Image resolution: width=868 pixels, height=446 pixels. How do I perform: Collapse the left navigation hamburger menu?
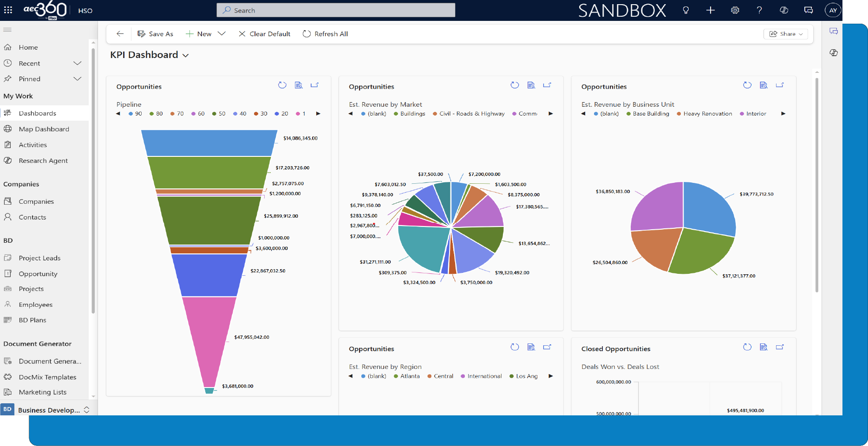pos(7,30)
